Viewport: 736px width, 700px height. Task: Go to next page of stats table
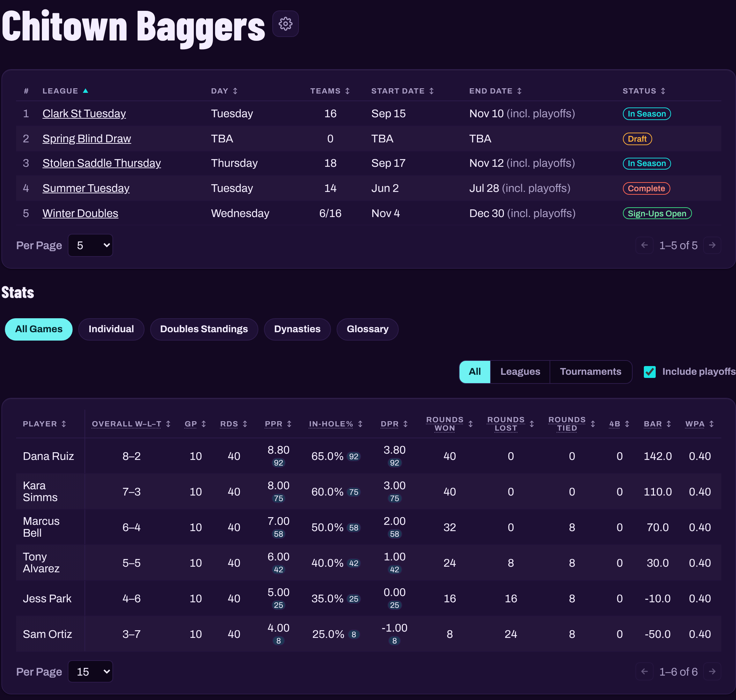[712, 672]
